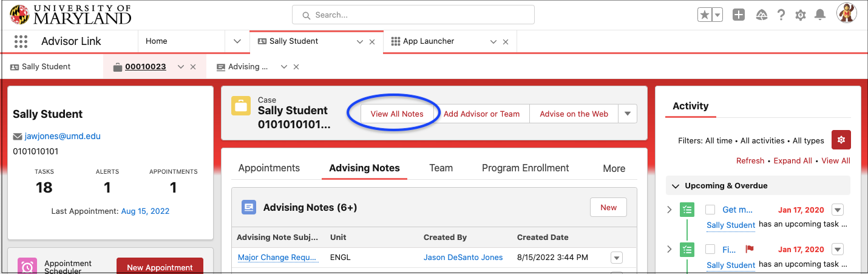Switch to the Appointments tab
This screenshot has width=868, height=274.
[269, 168]
